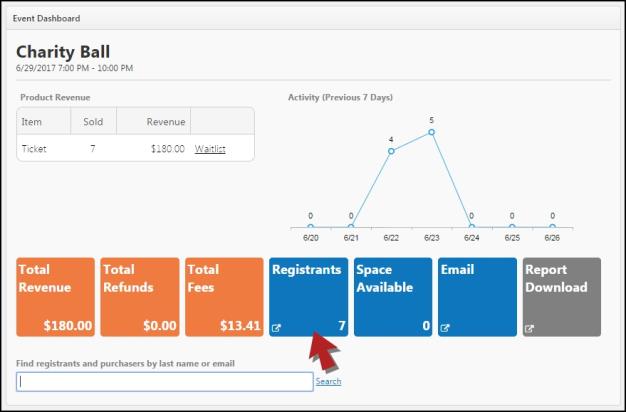This screenshot has width=626, height=412.
Task: Open the Space Available tile
Action: point(393,297)
